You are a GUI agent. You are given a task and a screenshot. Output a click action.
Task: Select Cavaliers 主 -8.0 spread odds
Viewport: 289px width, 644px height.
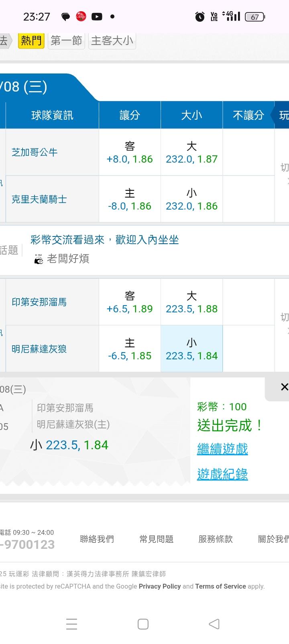[130, 200]
